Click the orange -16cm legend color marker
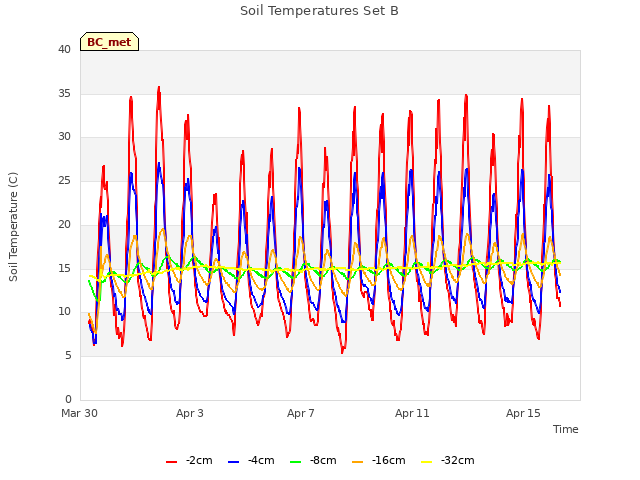Screen dimensions: 640x480 point(358,462)
